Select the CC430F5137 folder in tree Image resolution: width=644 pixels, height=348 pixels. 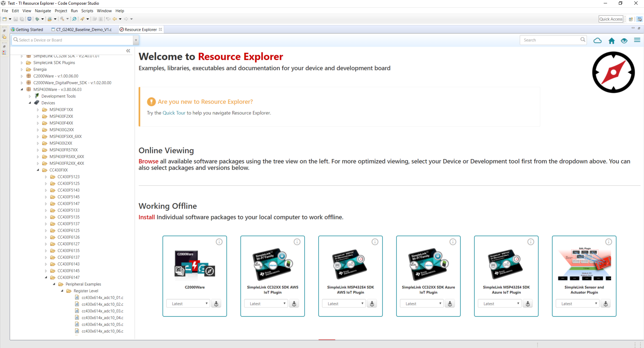pyautogui.click(x=68, y=224)
